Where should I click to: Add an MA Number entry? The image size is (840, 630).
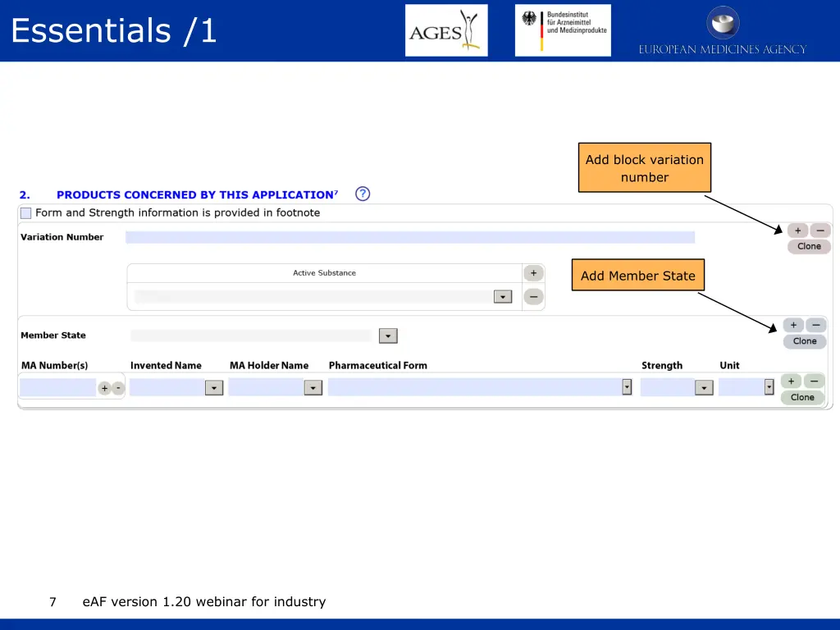104,388
